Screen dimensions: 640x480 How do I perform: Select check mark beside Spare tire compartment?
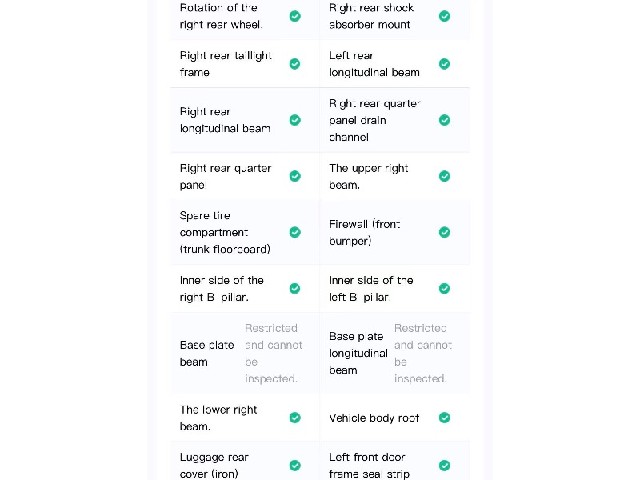[x=295, y=232]
